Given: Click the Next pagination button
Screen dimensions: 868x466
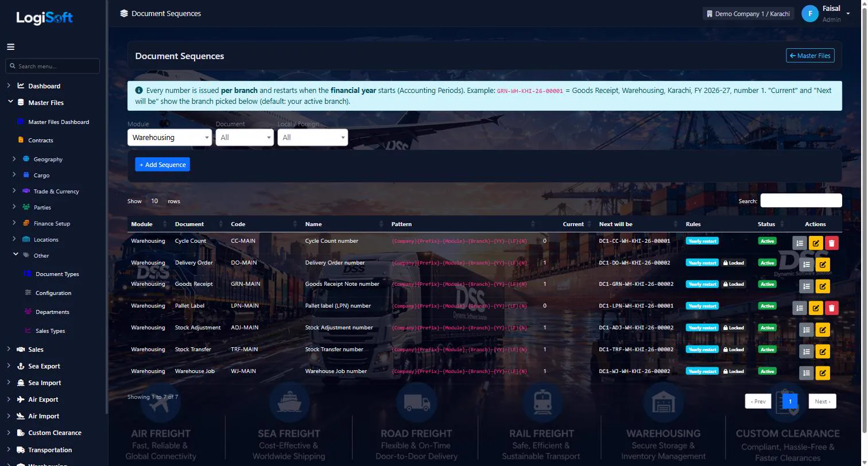Looking at the screenshot, I should (x=822, y=401).
